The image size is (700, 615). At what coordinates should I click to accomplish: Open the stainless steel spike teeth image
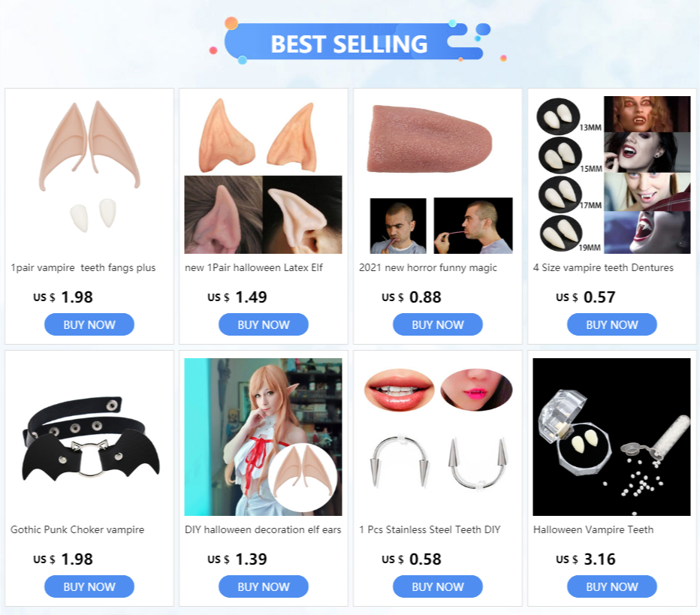pyautogui.click(x=437, y=437)
